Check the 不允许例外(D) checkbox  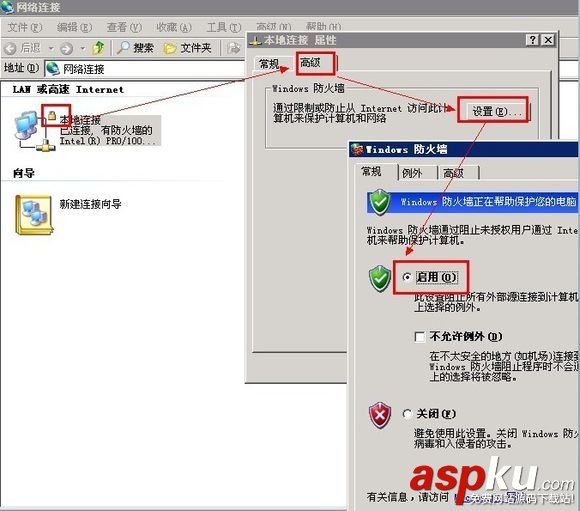tap(419, 337)
